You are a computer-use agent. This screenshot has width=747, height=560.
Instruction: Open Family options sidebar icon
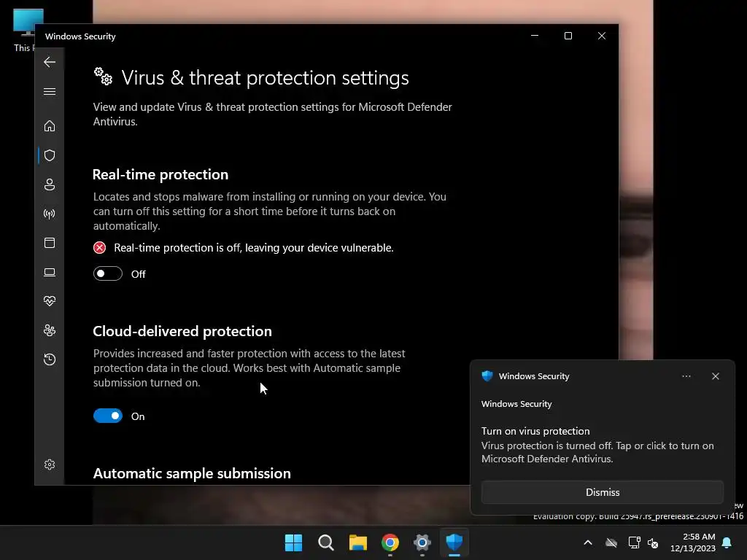[x=50, y=330]
